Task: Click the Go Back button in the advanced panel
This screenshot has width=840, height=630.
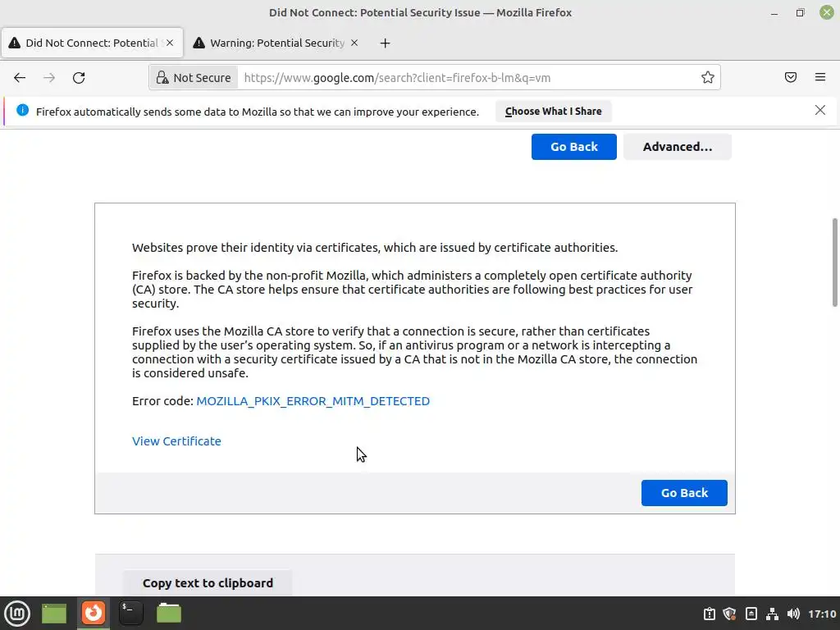Action: pyautogui.click(x=684, y=493)
